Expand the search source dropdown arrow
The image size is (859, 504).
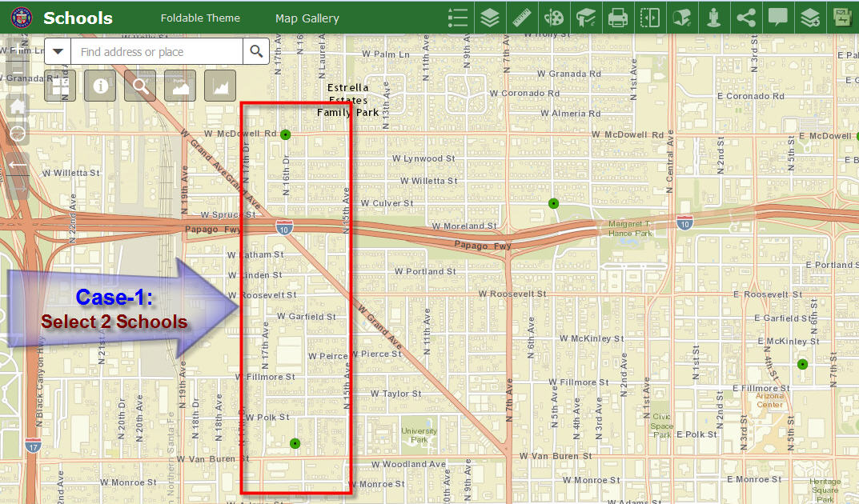click(x=58, y=51)
